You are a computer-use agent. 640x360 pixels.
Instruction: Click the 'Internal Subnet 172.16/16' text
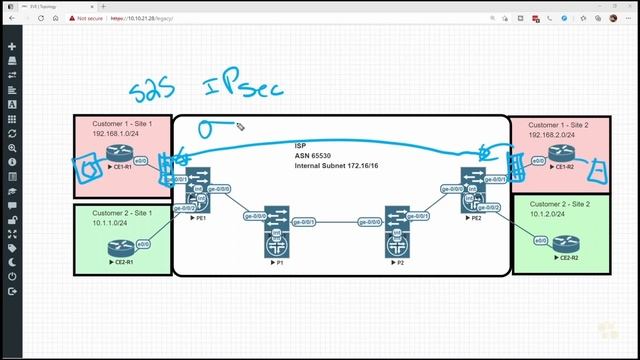tap(336, 166)
